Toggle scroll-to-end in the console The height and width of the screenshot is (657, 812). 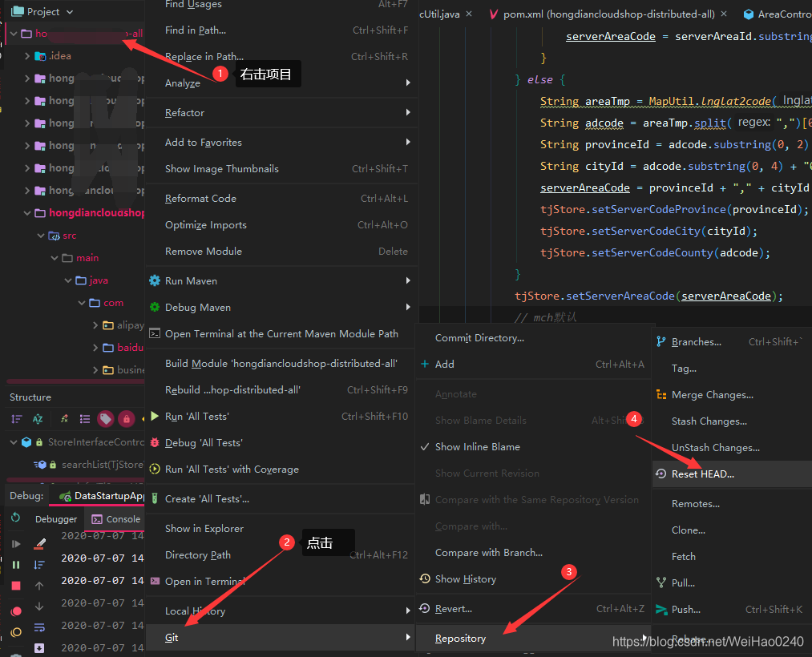pos(39,647)
